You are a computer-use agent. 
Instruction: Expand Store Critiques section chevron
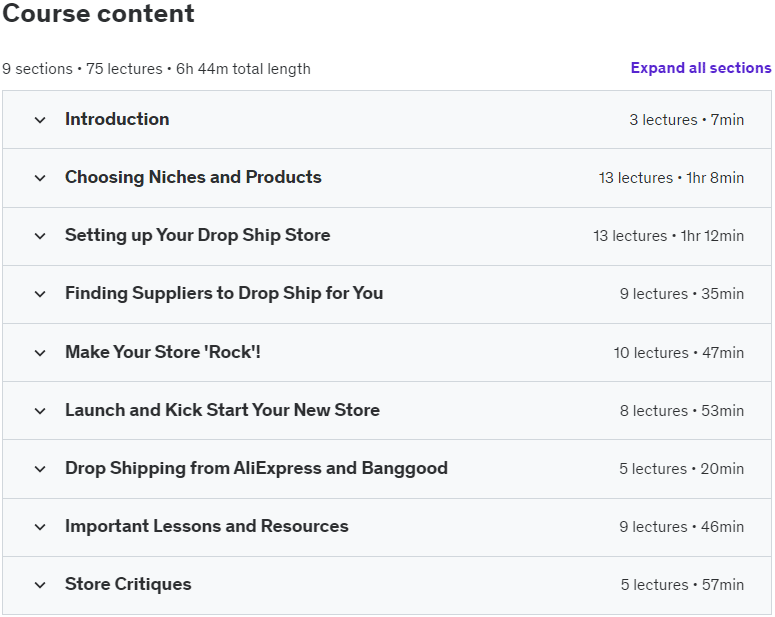click(x=40, y=585)
